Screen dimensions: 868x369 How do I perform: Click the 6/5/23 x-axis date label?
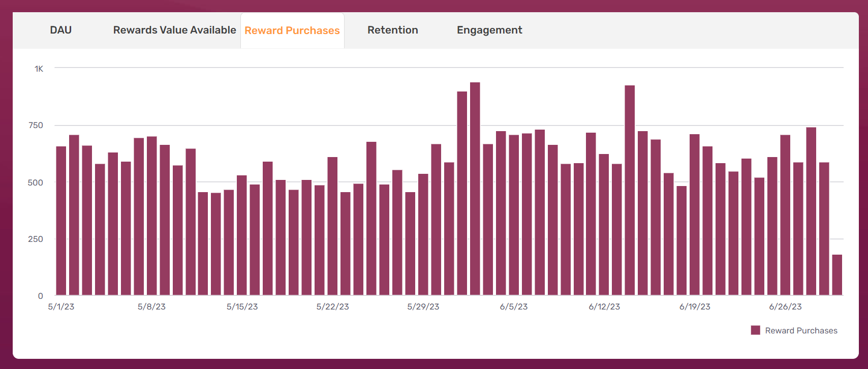(x=513, y=306)
